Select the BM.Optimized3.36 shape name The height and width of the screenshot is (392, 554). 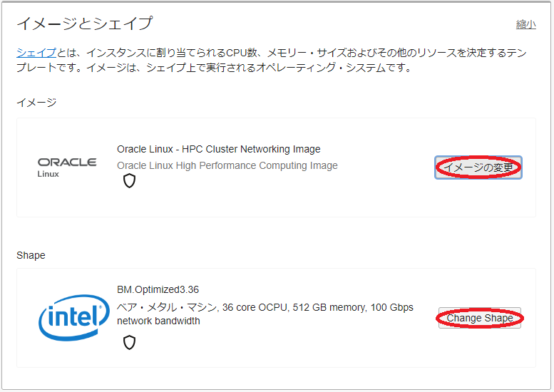(x=158, y=289)
